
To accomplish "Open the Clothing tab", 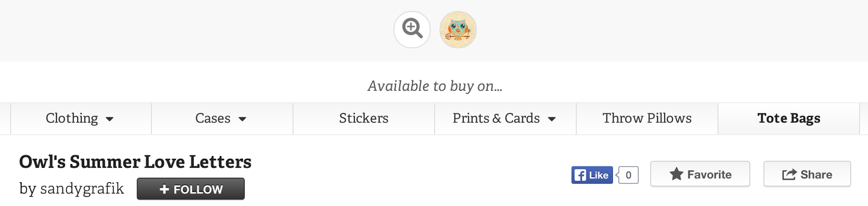I will coord(81,118).
